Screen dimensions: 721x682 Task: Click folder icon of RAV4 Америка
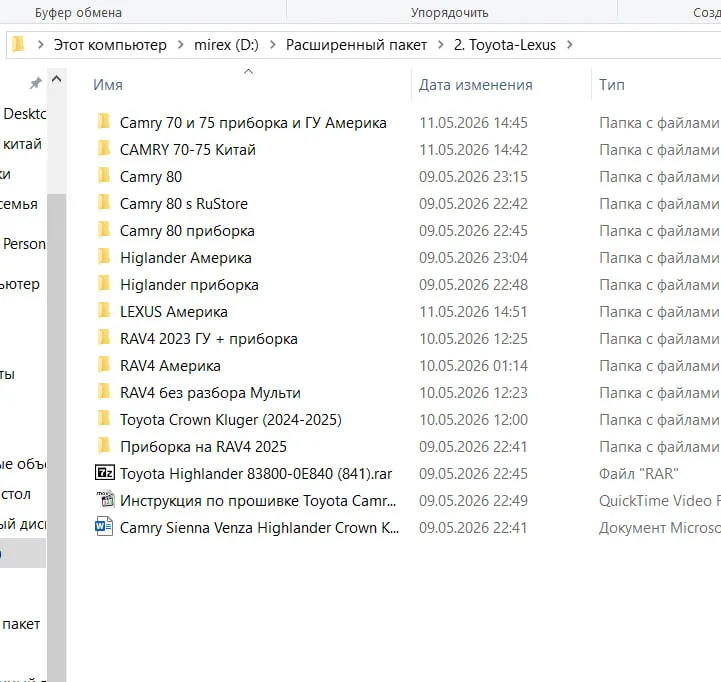[x=104, y=365]
